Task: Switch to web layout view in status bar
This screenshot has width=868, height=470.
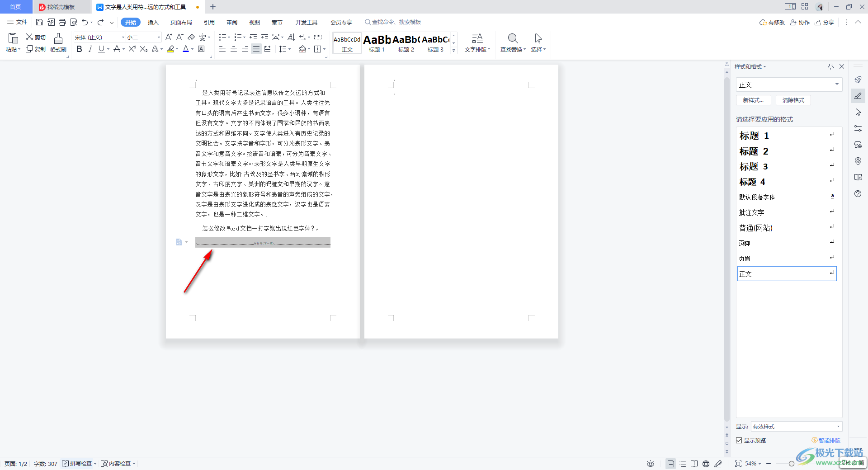Action: (x=706, y=464)
